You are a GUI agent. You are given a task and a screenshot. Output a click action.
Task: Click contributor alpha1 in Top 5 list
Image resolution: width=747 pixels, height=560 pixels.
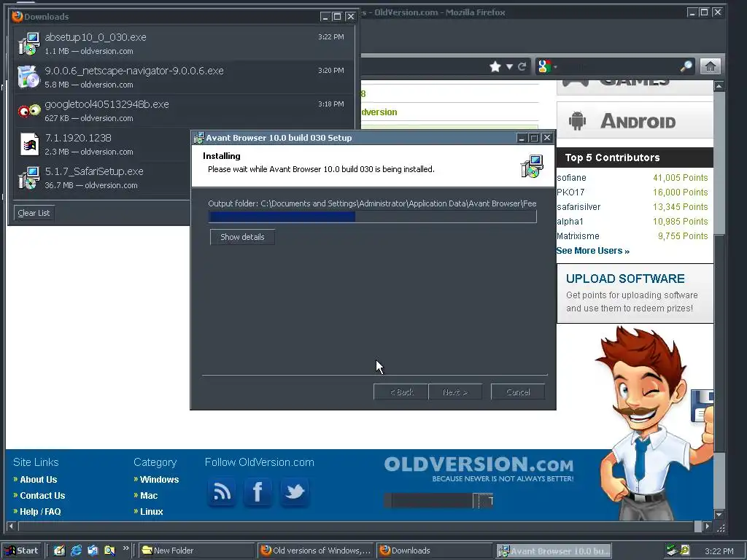570,222
